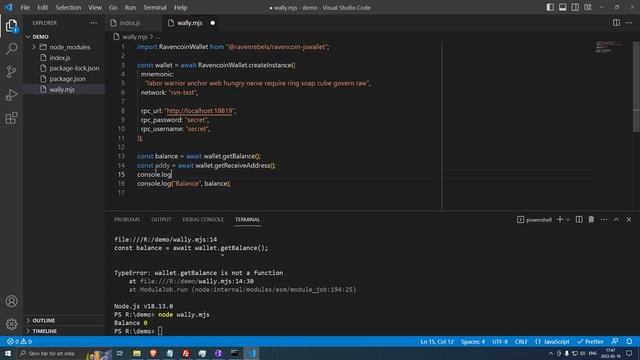Image resolution: width=640 pixels, height=360 pixels.
Task: Click the editor minimap preview
Action: 609,47
